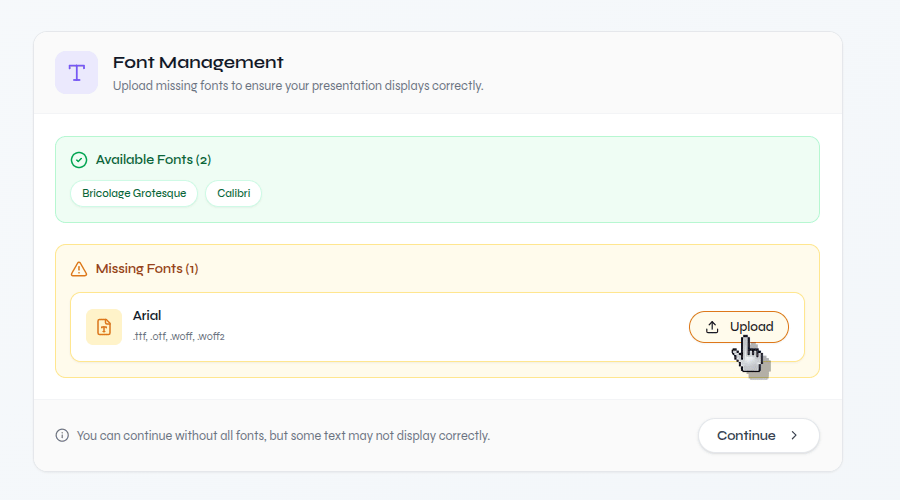Click the Arial font file icon
Image resolution: width=900 pixels, height=500 pixels.
(x=104, y=327)
